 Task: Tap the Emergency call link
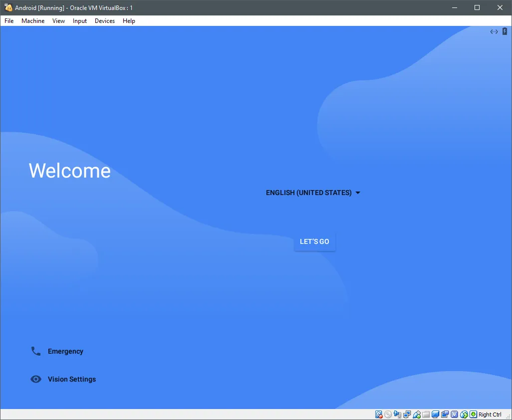65,351
